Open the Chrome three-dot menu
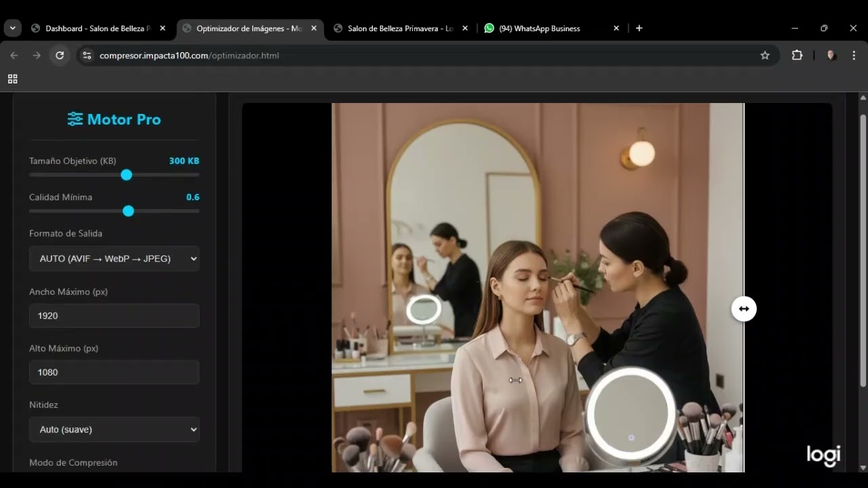Image resolution: width=868 pixels, height=488 pixels. click(854, 56)
